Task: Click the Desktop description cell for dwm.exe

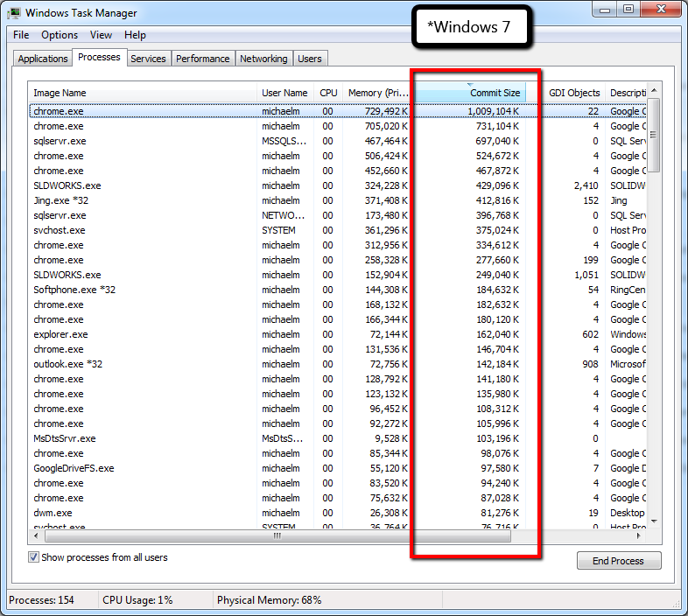Action: [628, 513]
